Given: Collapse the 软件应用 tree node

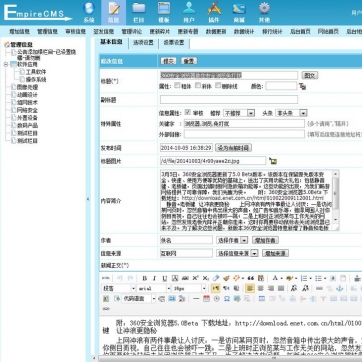Looking at the screenshot, I should [x=6, y=64].
